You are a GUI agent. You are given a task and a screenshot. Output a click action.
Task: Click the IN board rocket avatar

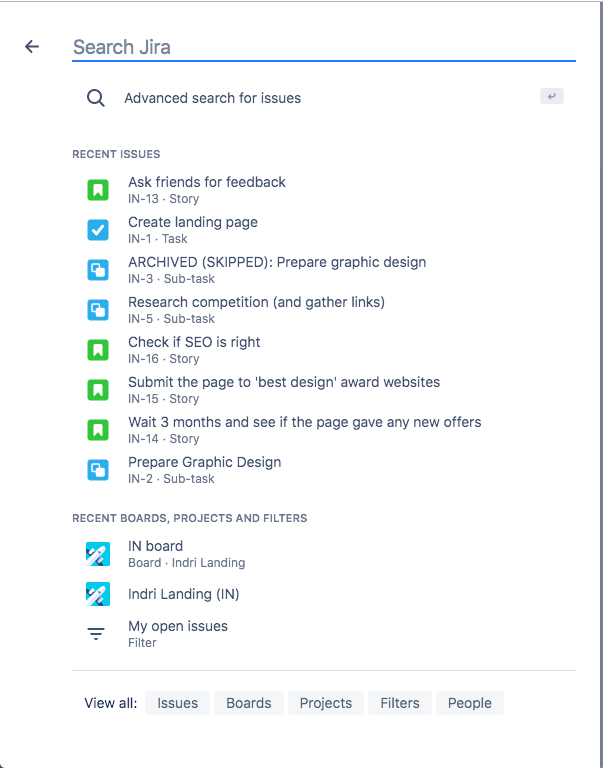(98, 554)
